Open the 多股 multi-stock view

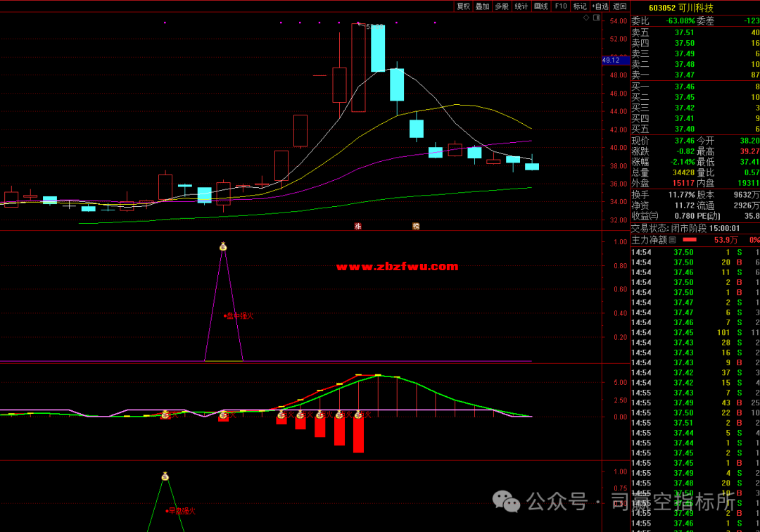click(x=502, y=6)
